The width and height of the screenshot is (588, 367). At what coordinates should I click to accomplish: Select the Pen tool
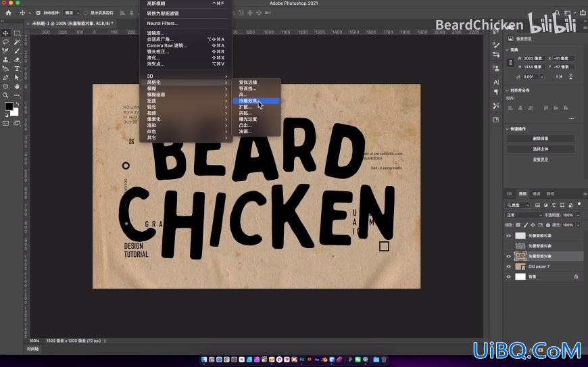point(5,78)
